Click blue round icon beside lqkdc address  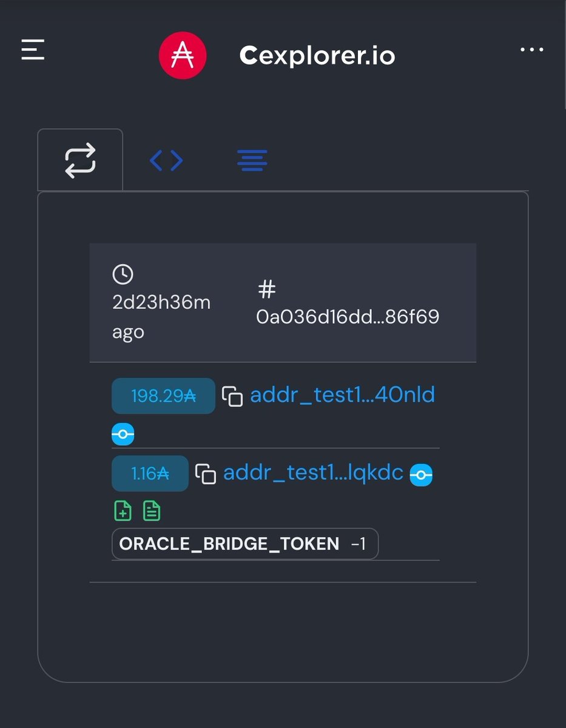(x=421, y=476)
